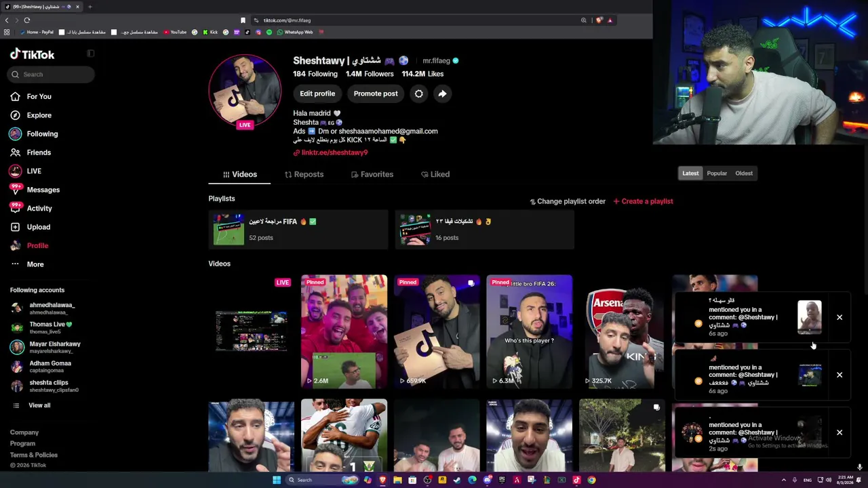This screenshot has width=868, height=488.
Task: Switch to the Videos tab
Action: [x=239, y=174]
